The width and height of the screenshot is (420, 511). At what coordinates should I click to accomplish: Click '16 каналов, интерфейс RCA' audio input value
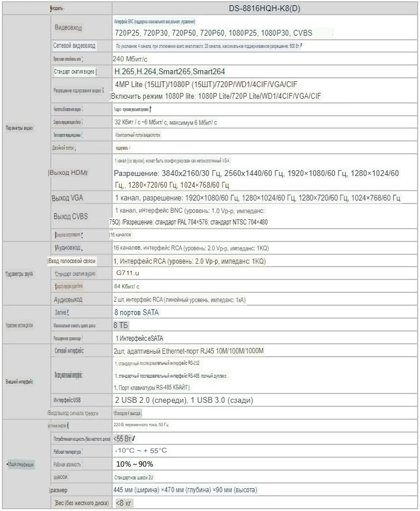[x=191, y=248]
